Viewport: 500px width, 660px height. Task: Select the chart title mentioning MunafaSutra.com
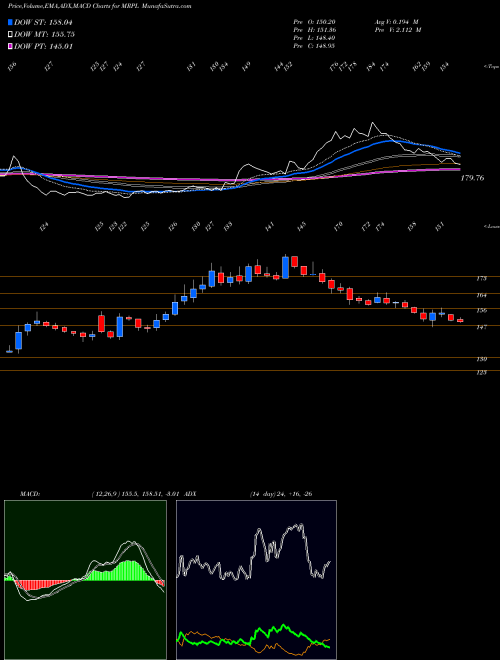tap(100, 7)
